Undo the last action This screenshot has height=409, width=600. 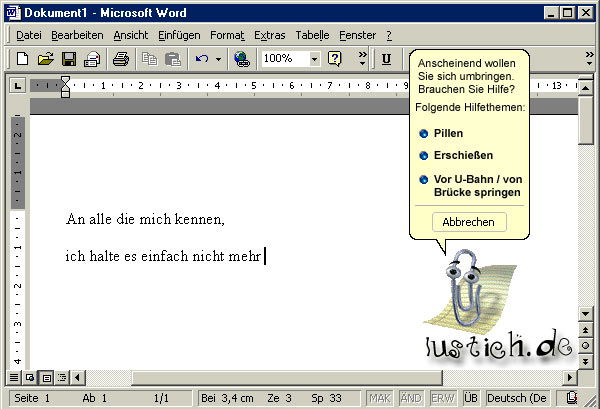(202, 59)
